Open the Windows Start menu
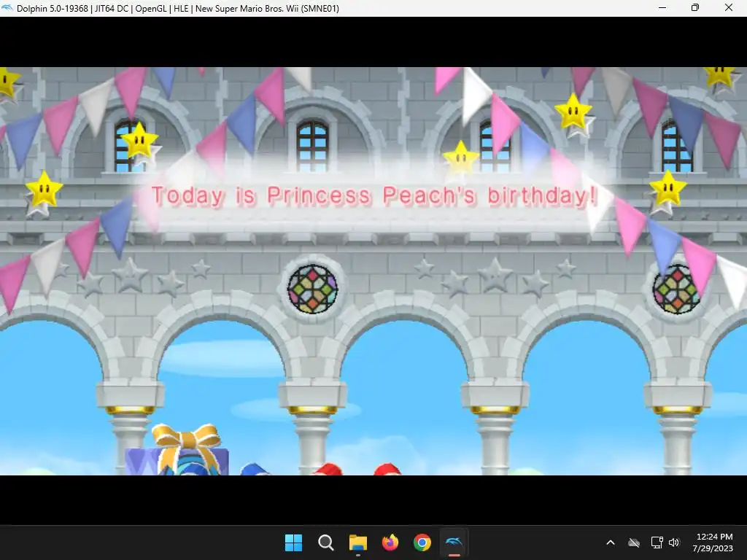 pos(293,542)
